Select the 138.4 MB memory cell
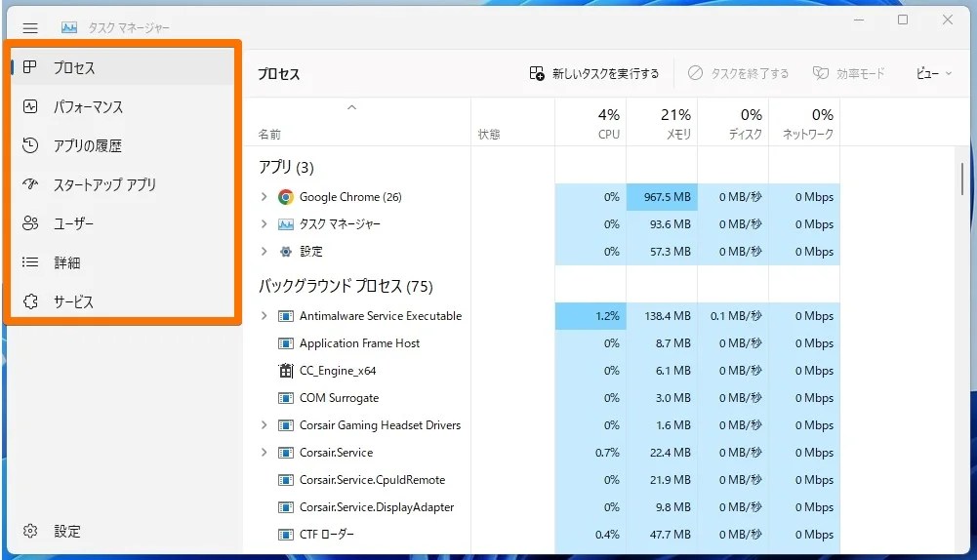The image size is (977, 560). [x=662, y=316]
